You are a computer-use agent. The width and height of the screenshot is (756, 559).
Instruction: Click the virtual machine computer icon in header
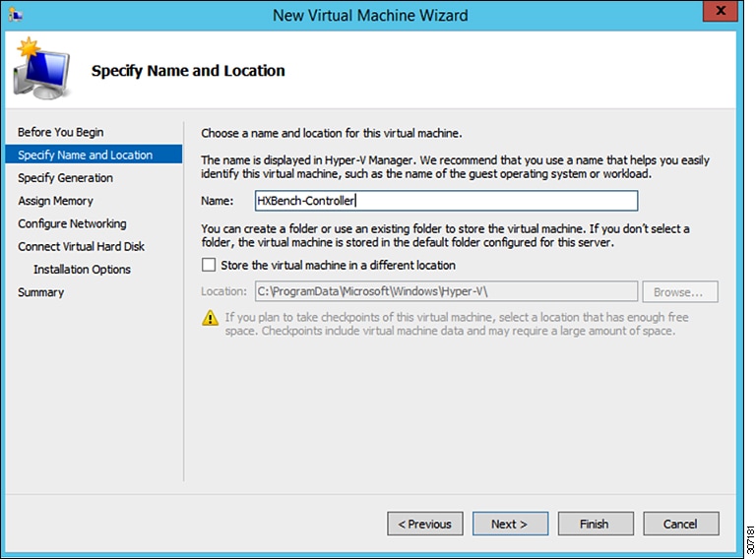(x=41, y=73)
